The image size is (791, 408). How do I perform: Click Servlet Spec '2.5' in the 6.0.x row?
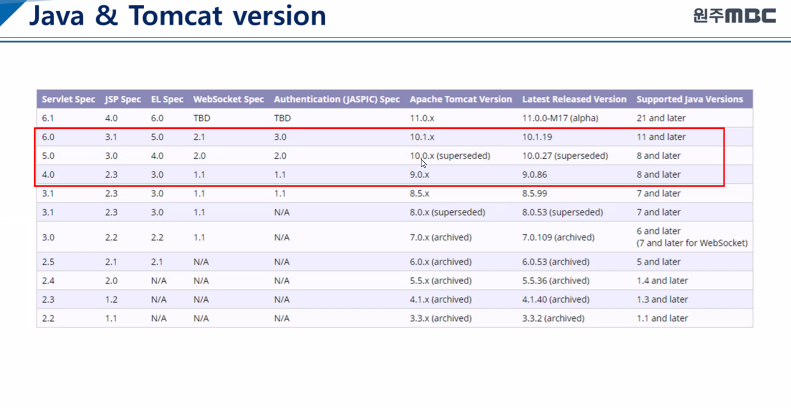[x=48, y=262]
